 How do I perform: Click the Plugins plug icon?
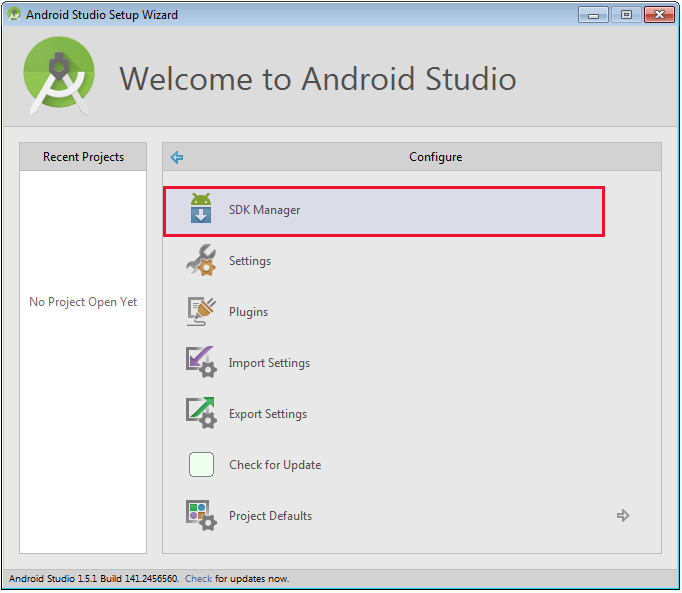point(201,312)
